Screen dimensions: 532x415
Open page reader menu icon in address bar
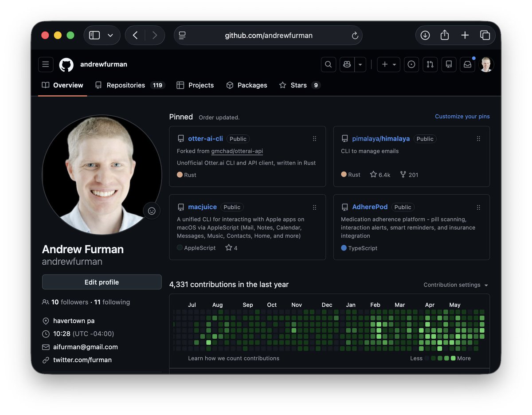pyautogui.click(x=182, y=35)
